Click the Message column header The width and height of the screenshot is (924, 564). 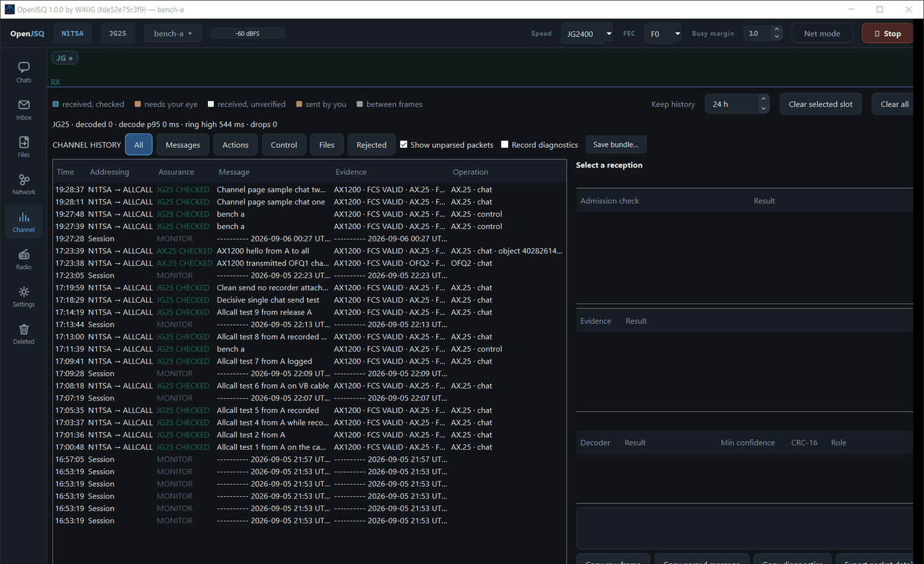(x=233, y=172)
